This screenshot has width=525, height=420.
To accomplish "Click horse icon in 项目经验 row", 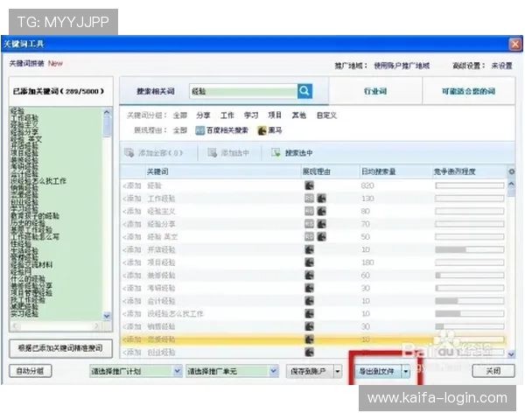I will point(310,262).
